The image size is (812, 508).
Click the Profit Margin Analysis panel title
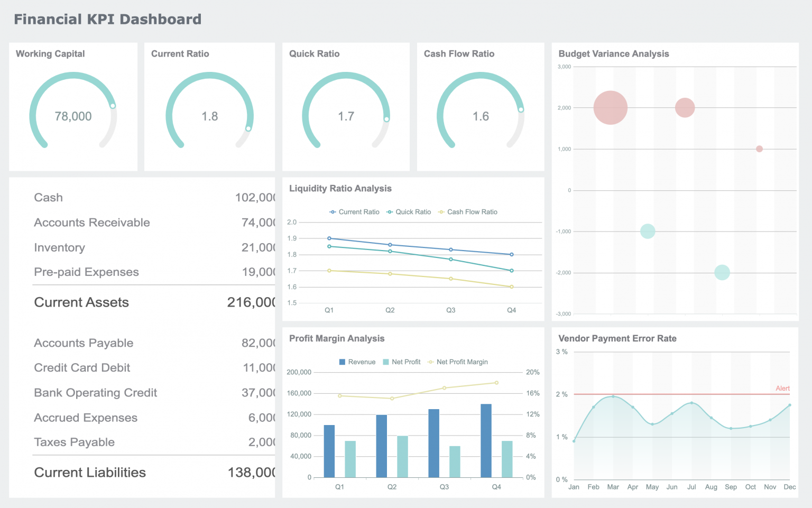tap(337, 338)
